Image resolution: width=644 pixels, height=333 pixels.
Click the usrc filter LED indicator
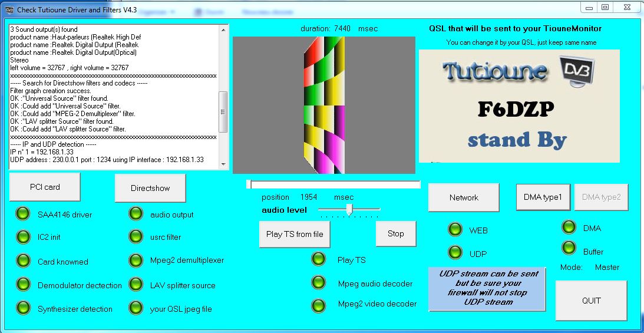[x=136, y=236]
